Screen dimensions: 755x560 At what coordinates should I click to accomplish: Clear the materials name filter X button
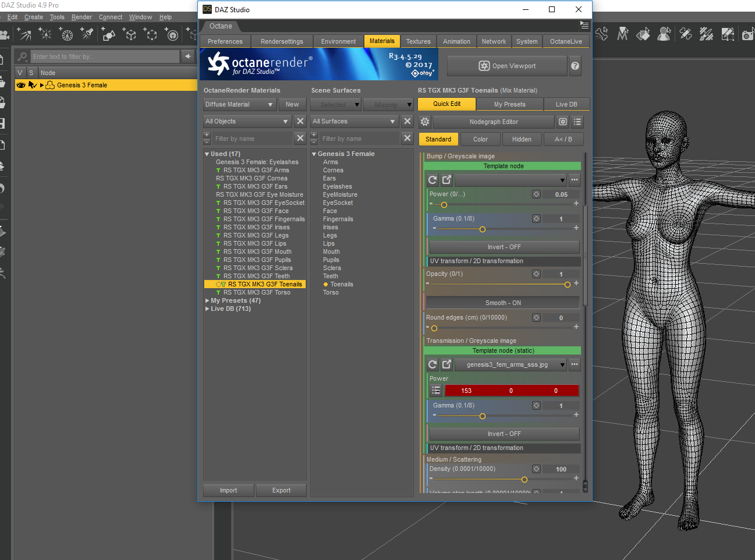point(300,138)
